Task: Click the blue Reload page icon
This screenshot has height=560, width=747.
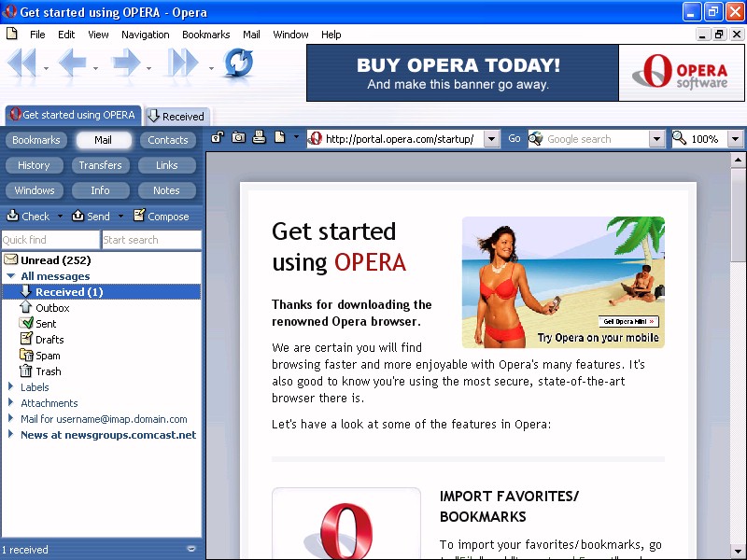Action: point(238,63)
